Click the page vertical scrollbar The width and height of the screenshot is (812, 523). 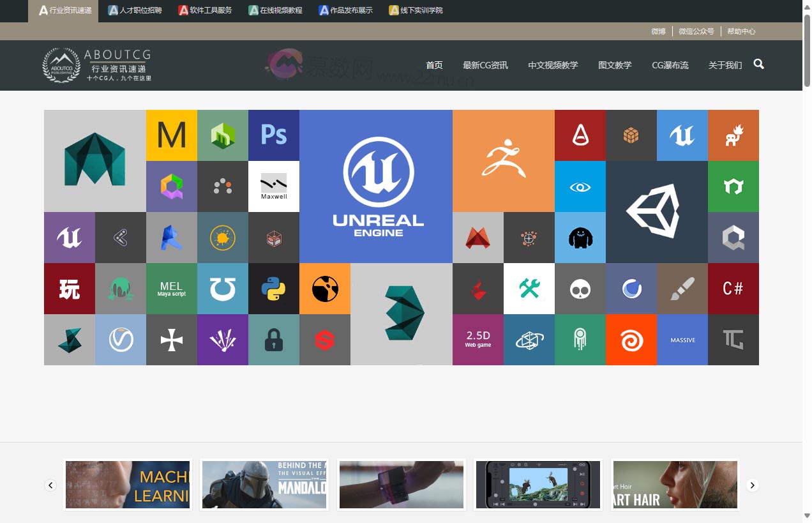807,255
